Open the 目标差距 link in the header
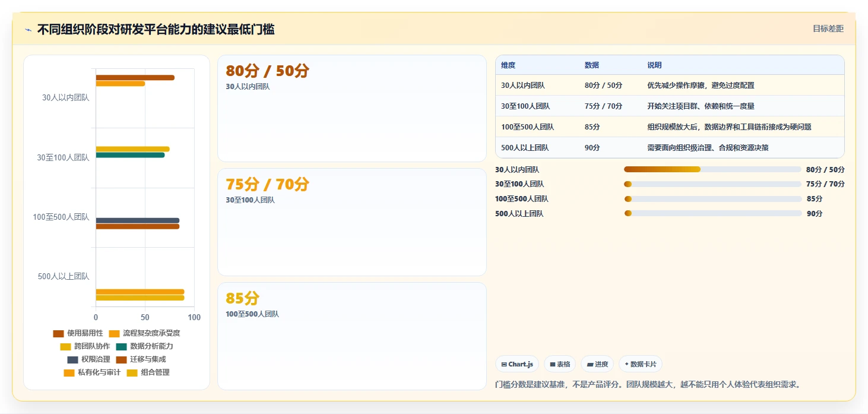The height and width of the screenshot is (414, 868). pos(828,29)
